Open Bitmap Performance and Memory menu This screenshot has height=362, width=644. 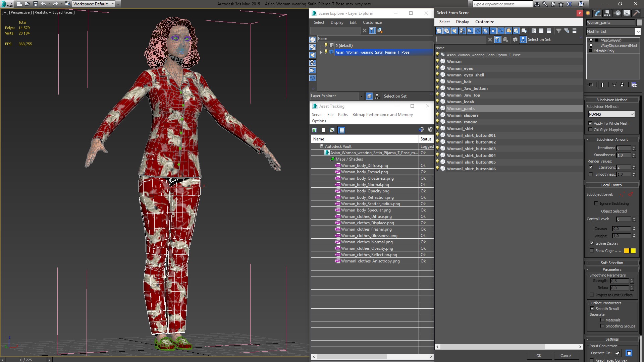pyautogui.click(x=382, y=115)
